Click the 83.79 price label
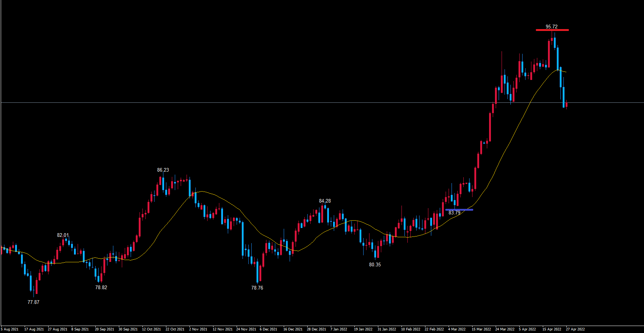 (454, 213)
